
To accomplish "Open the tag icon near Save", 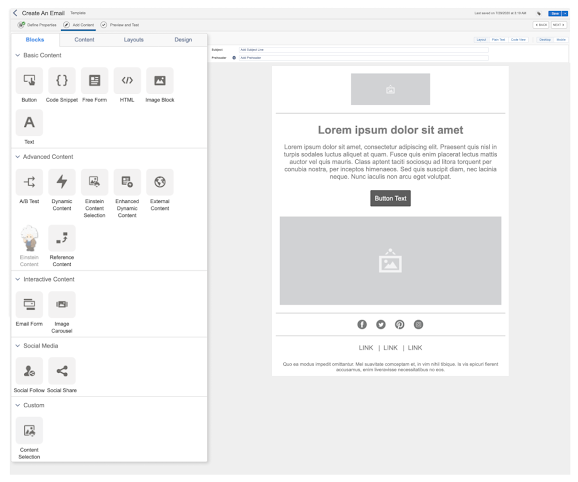I will pos(539,13).
